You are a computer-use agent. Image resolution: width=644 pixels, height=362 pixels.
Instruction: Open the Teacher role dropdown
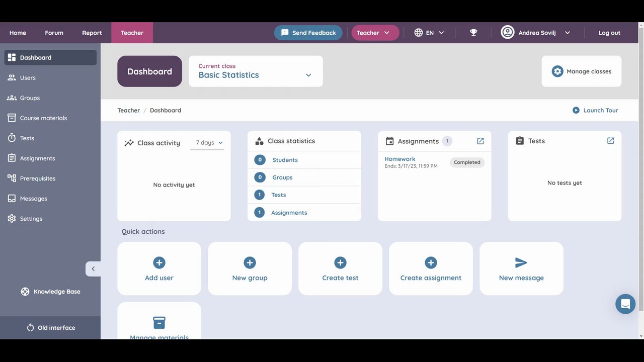pos(375,33)
